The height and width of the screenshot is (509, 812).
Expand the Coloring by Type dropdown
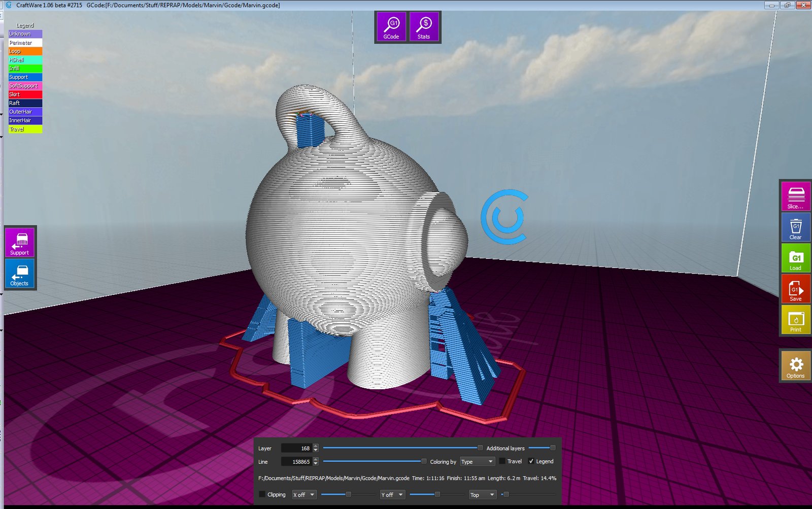point(477,462)
